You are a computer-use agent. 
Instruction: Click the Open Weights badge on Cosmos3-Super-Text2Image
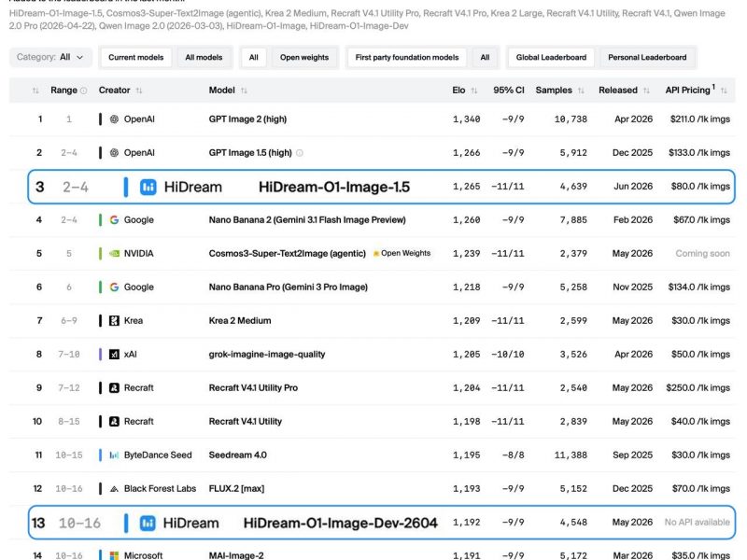click(402, 253)
